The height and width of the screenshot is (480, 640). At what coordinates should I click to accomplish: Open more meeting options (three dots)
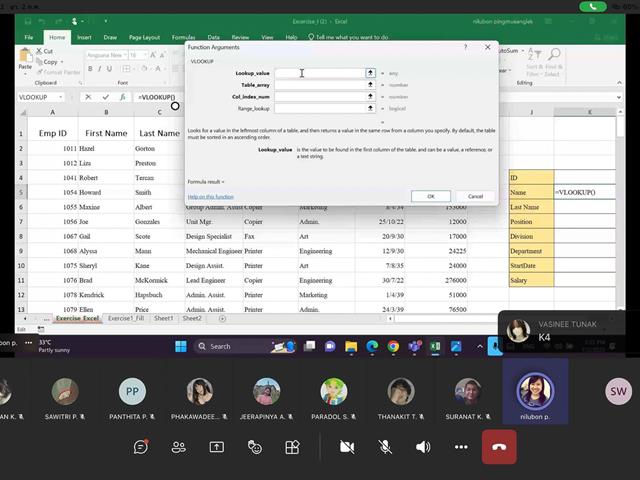(461, 447)
